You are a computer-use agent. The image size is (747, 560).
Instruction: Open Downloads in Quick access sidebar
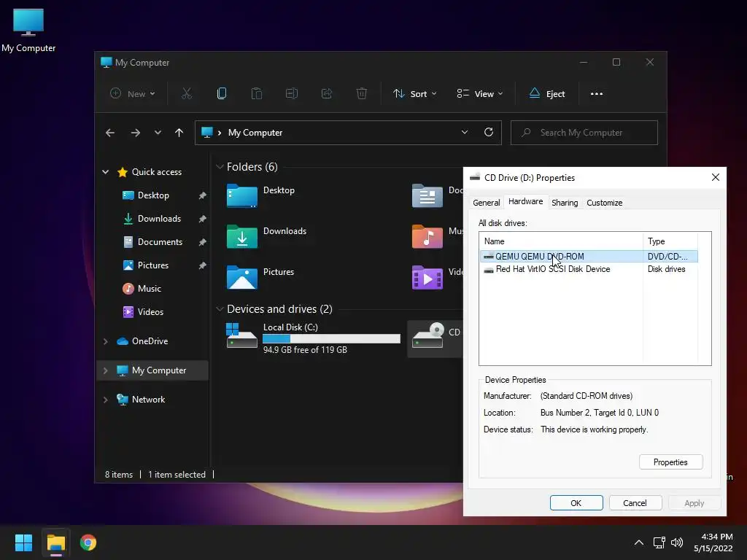click(159, 219)
